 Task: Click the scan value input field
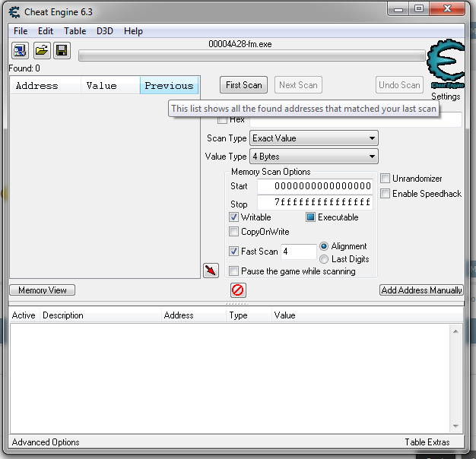pyautogui.click(x=356, y=119)
